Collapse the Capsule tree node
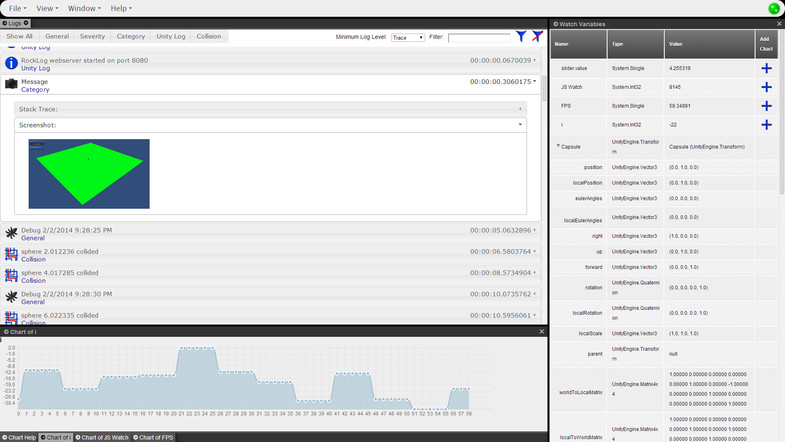This screenshot has width=785, height=442. [x=558, y=146]
